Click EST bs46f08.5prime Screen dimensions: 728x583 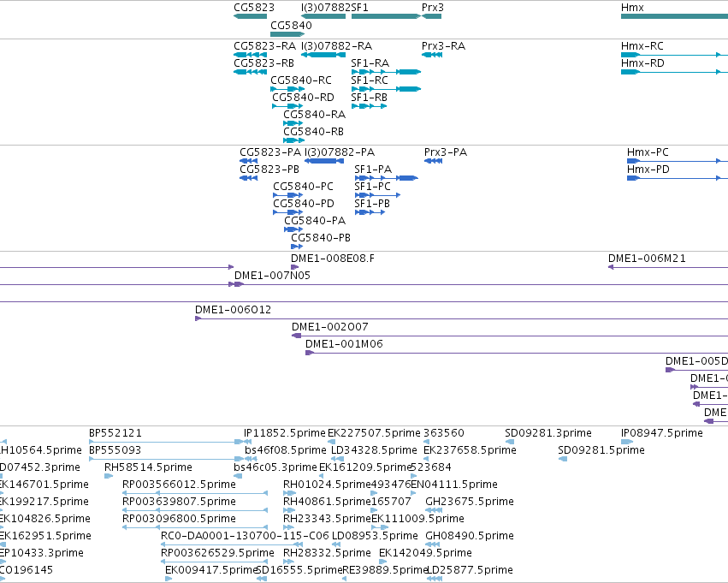[286, 450]
